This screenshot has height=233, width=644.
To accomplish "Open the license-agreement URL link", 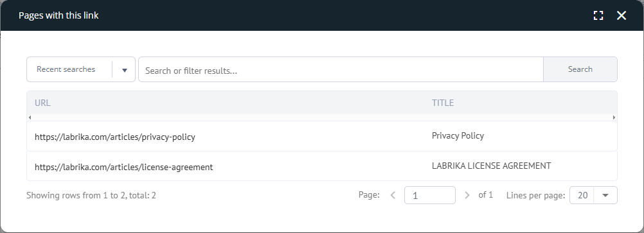I will tap(123, 167).
